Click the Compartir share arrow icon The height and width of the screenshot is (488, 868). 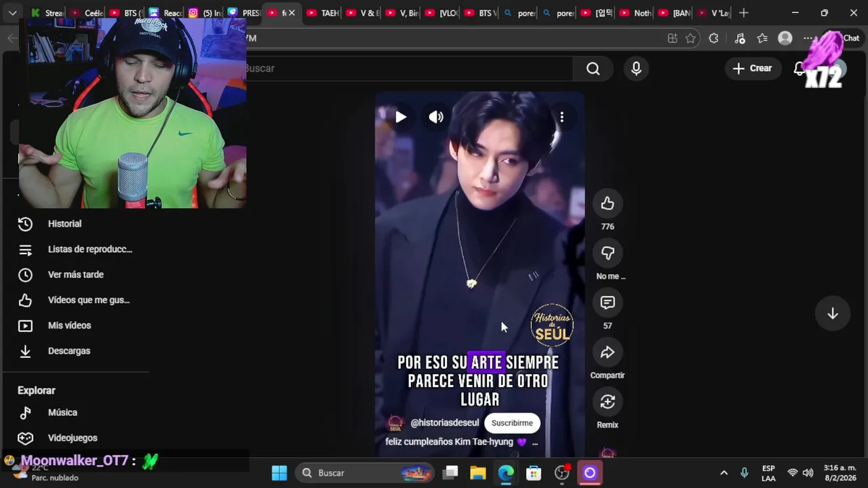(x=608, y=352)
